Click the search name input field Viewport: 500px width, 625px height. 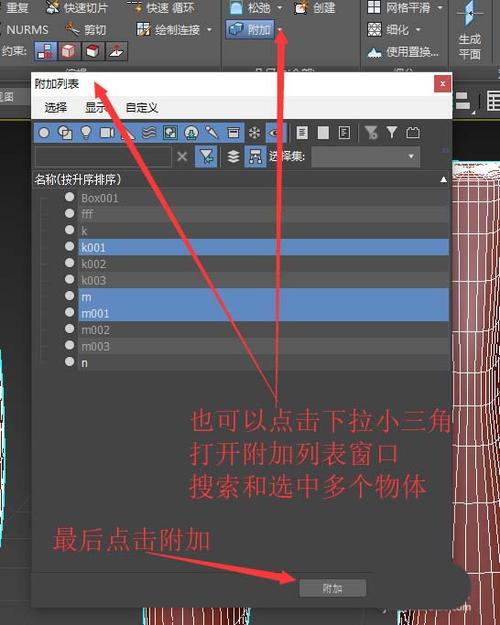click(x=103, y=157)
